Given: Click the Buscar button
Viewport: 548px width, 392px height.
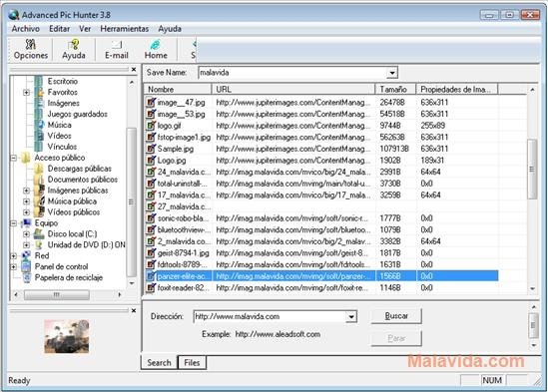Looking at the screenshot, I should [396, 316].
